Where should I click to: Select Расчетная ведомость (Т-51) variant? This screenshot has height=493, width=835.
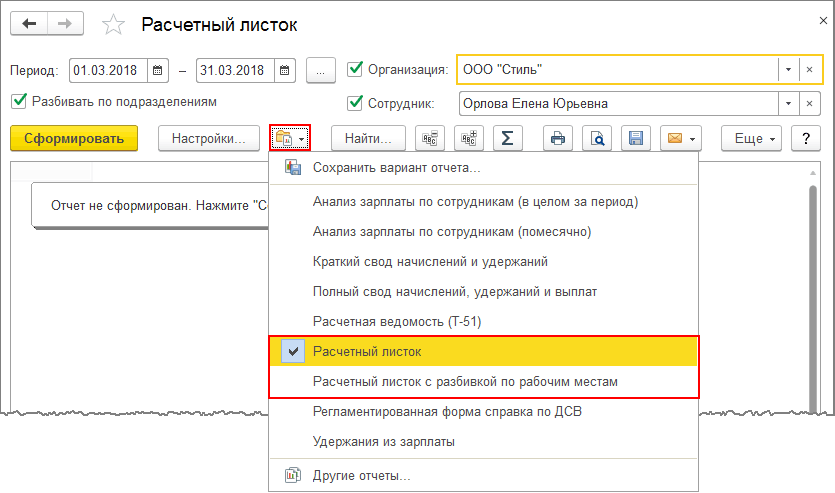[484, 322]
